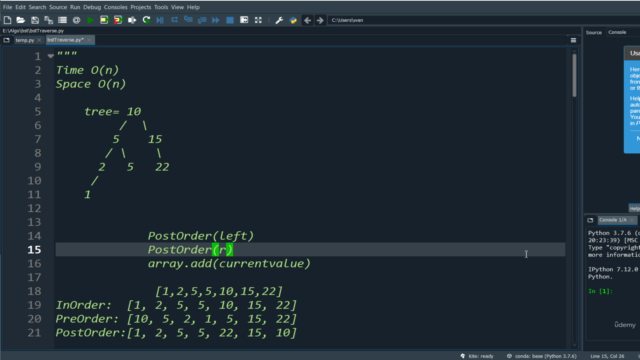640x360 pixels.
Task: Open the Debug menu
Action: 92,7
